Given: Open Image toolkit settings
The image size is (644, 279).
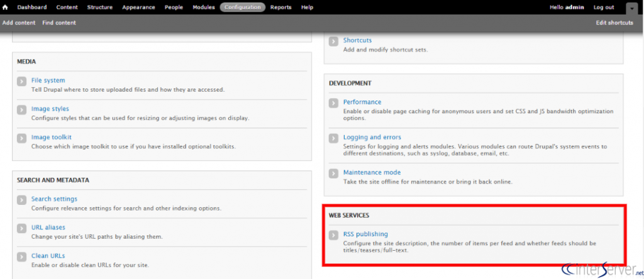Looking at the screenshot, I should (x=52, y=137).
